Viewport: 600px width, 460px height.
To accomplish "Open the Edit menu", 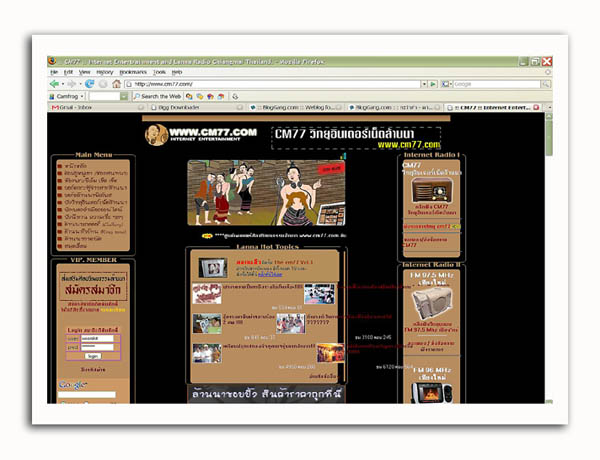I will coord(68,72).
